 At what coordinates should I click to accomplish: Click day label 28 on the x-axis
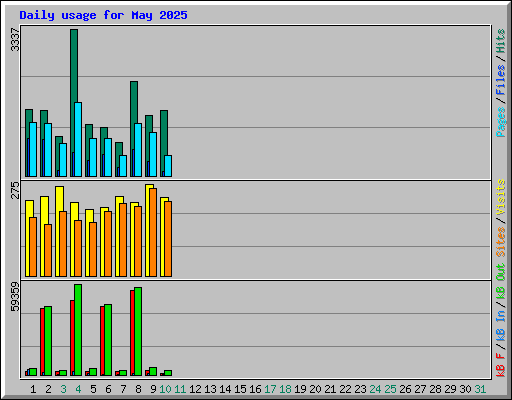click(435, 389)
